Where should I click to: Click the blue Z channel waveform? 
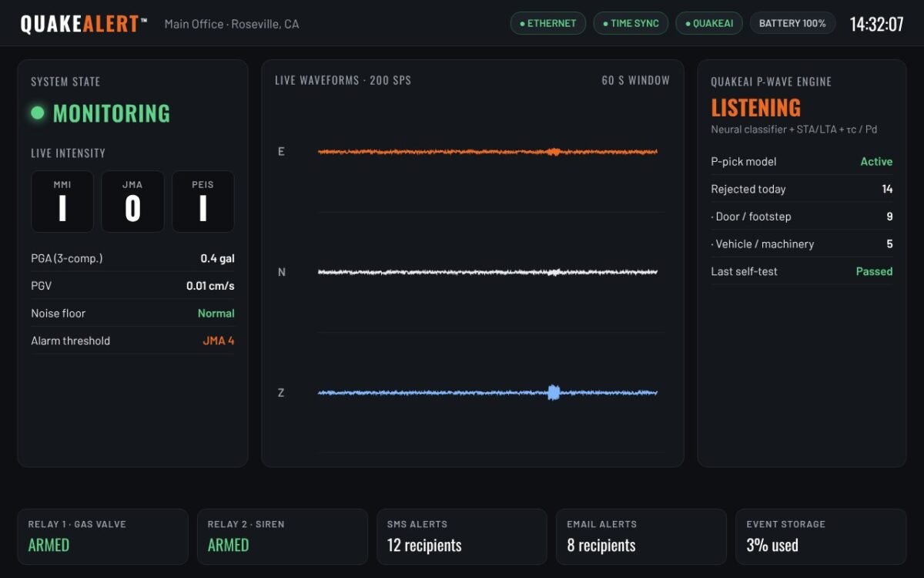click(x=487, y=392)
